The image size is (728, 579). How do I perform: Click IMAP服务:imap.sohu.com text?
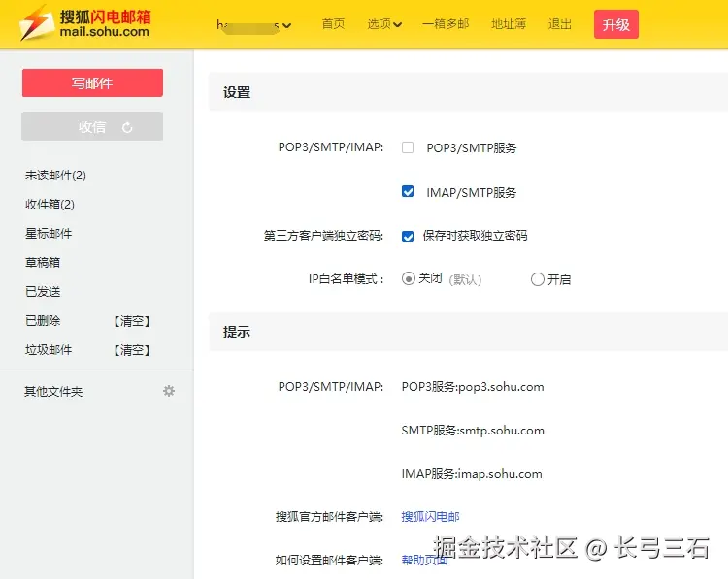(472, 474)
